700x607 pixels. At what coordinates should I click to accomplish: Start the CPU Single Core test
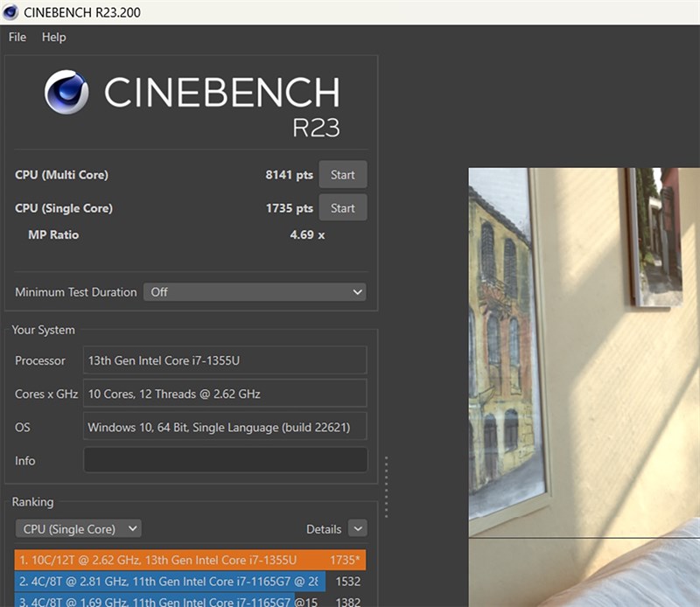[x=343, y=208]
